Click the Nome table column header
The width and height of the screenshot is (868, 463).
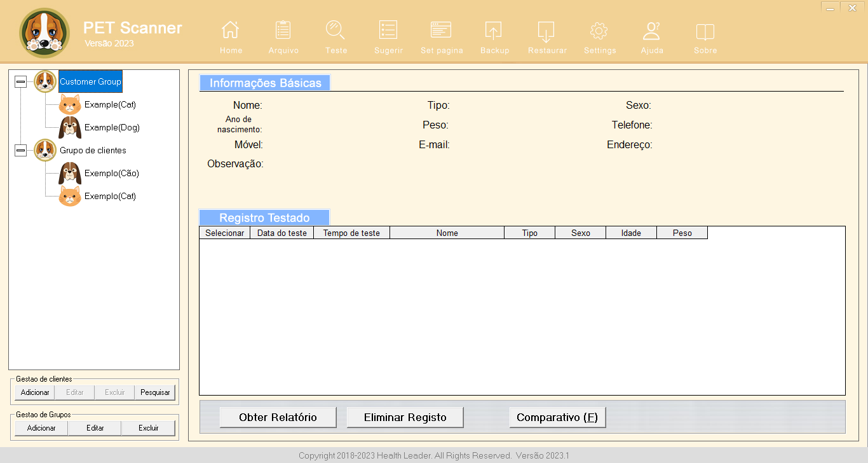coord(447,233)
